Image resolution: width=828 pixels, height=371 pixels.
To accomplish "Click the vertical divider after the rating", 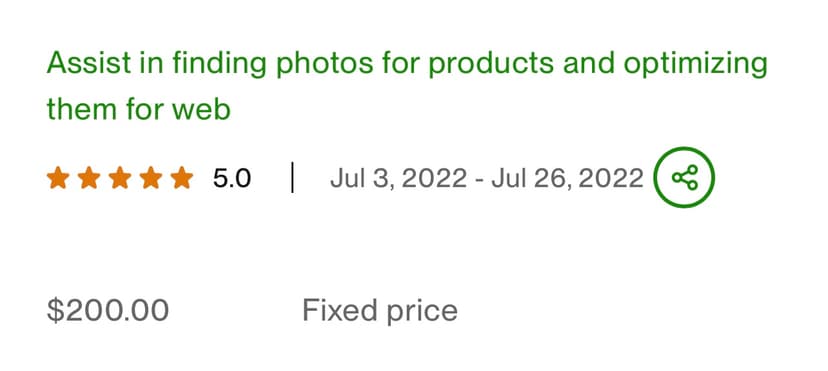I will pyautogui.click(x=293, y=178).
